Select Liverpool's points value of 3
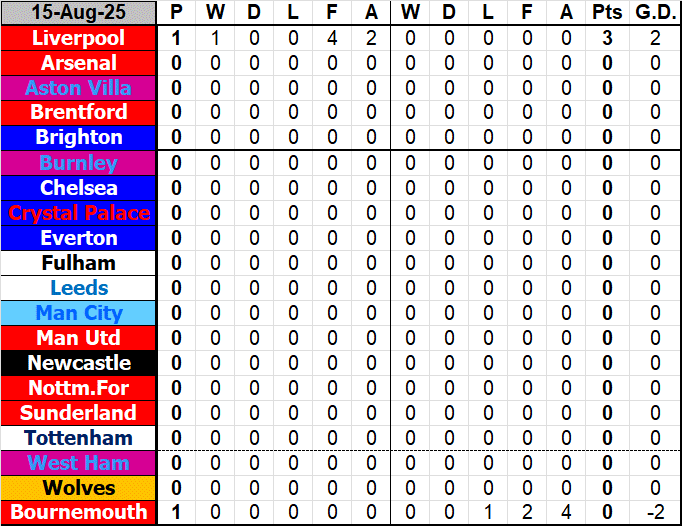Image resolution: width=682 pixels, height=526 pixels. click(x=607, y=38)
